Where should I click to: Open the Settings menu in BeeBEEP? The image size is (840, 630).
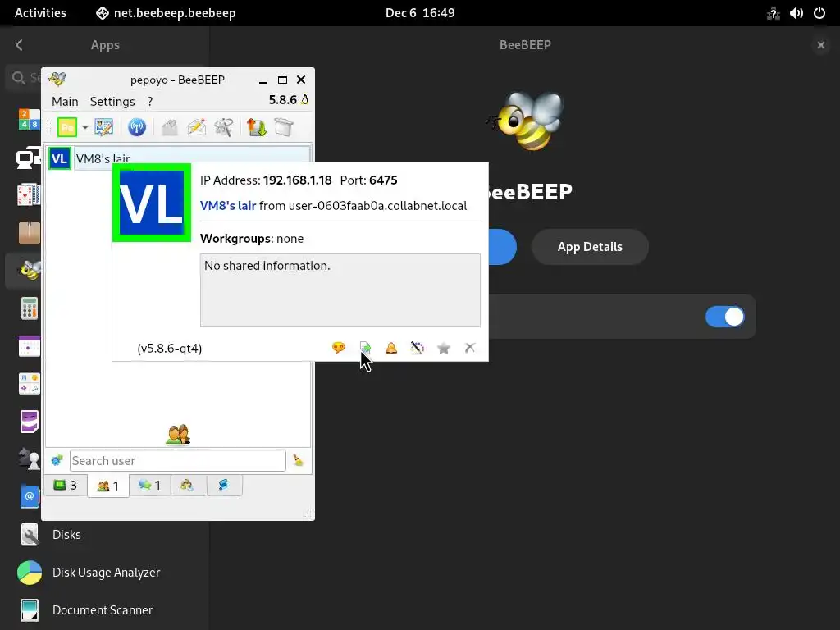tap(112, 101)
